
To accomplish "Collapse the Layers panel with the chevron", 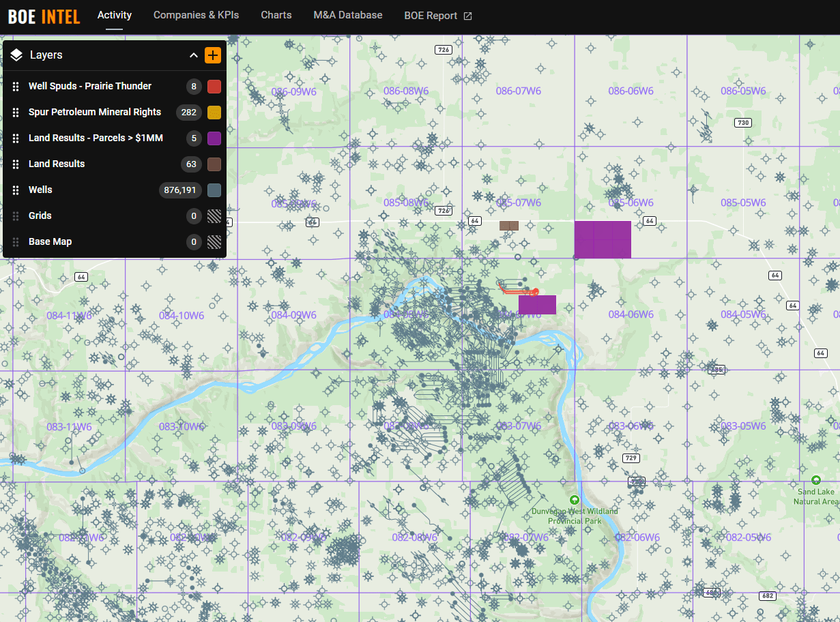I will 193,55.
